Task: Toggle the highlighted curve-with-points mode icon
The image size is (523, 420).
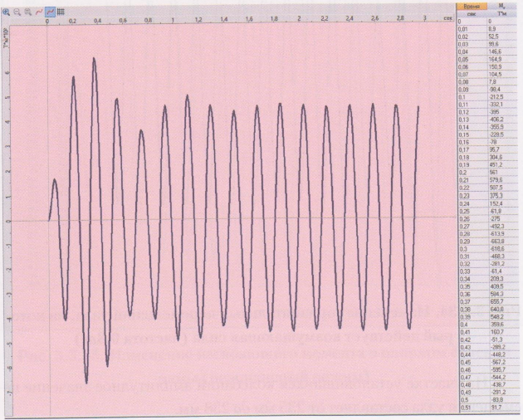Action: tap(50, 12)
